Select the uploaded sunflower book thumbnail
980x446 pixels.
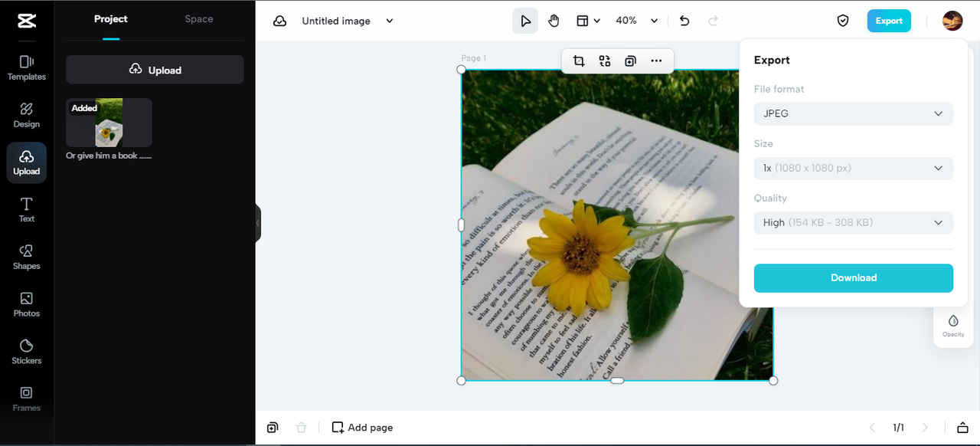coord(109,123)
